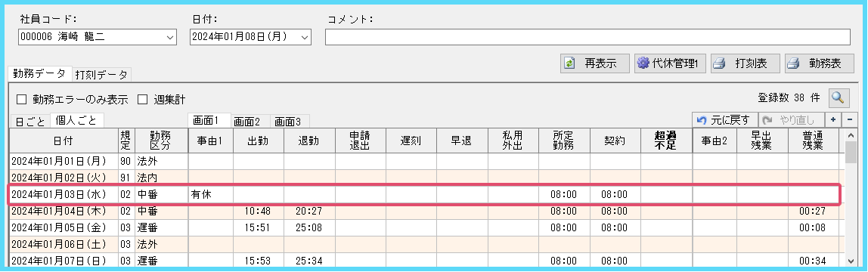Click the 15:51 clock-in cell
Viewport: 868px width, 272px height.
[259, 227]
